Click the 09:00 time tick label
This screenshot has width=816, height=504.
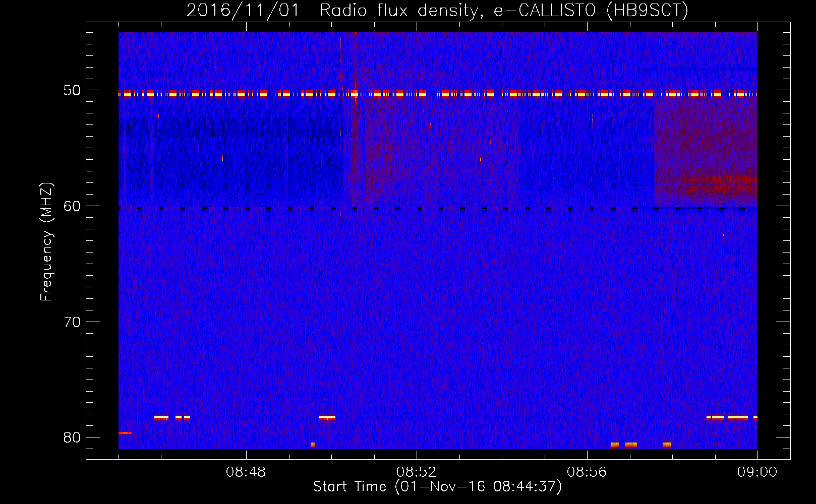[x=757, y=472]
